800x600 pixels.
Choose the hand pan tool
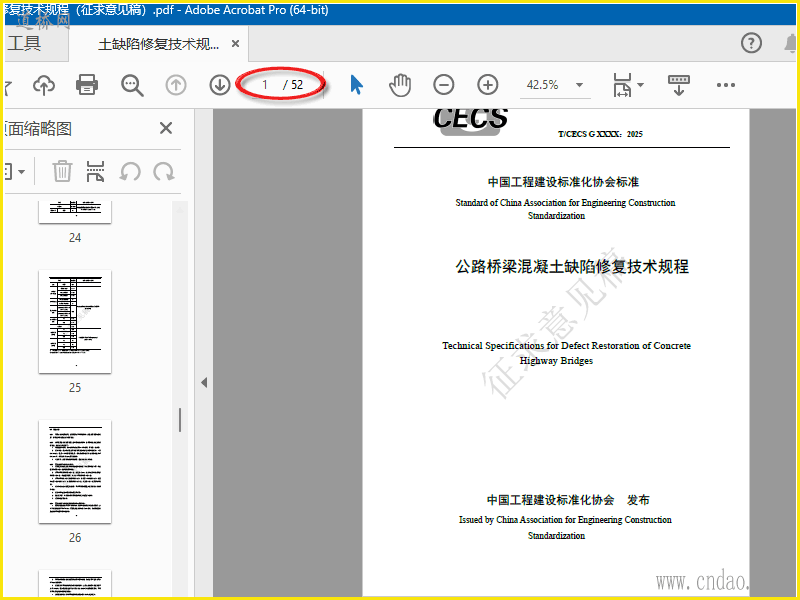coord(399,85)
